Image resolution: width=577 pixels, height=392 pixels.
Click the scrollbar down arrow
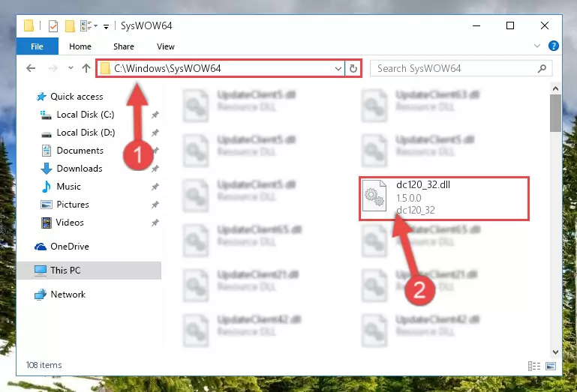tap(556, 352)
